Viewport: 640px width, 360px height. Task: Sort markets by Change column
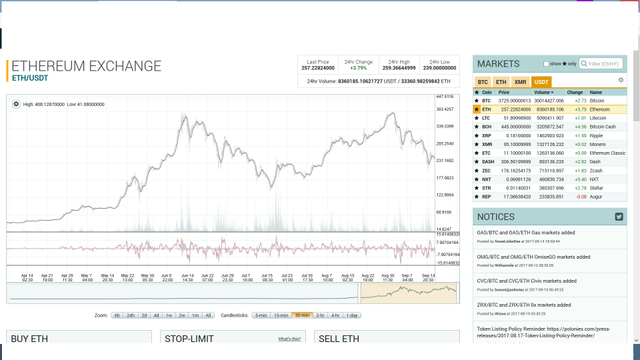(574, 92)
